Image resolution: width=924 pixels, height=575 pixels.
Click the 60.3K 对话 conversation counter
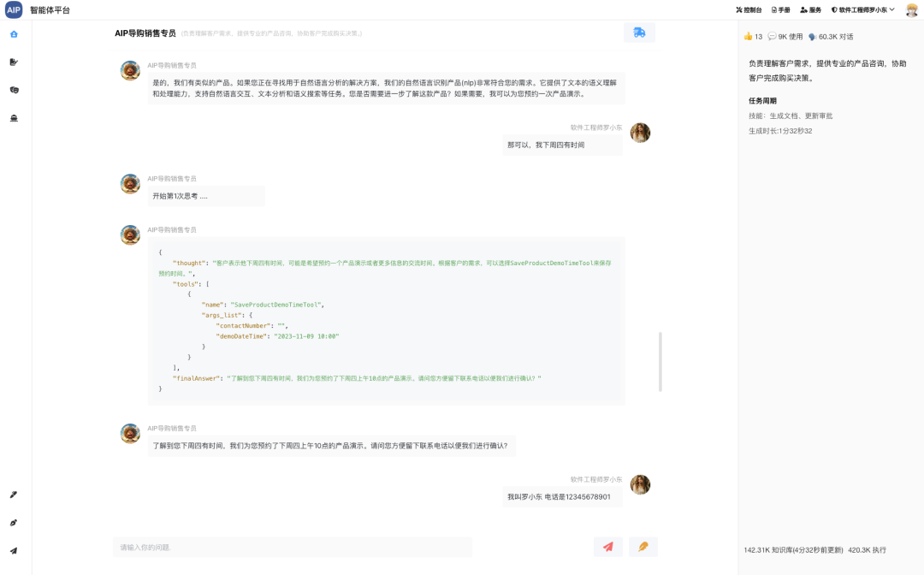830,37
